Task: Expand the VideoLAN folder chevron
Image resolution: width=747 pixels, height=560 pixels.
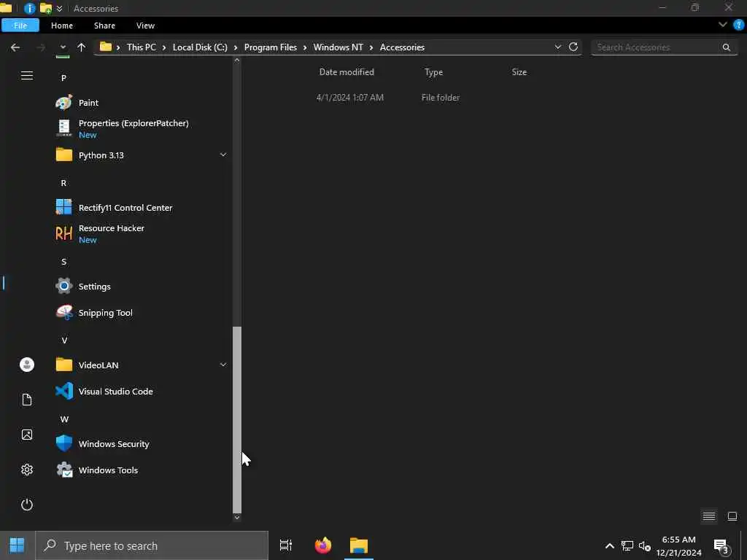Action: pos(223,365)
